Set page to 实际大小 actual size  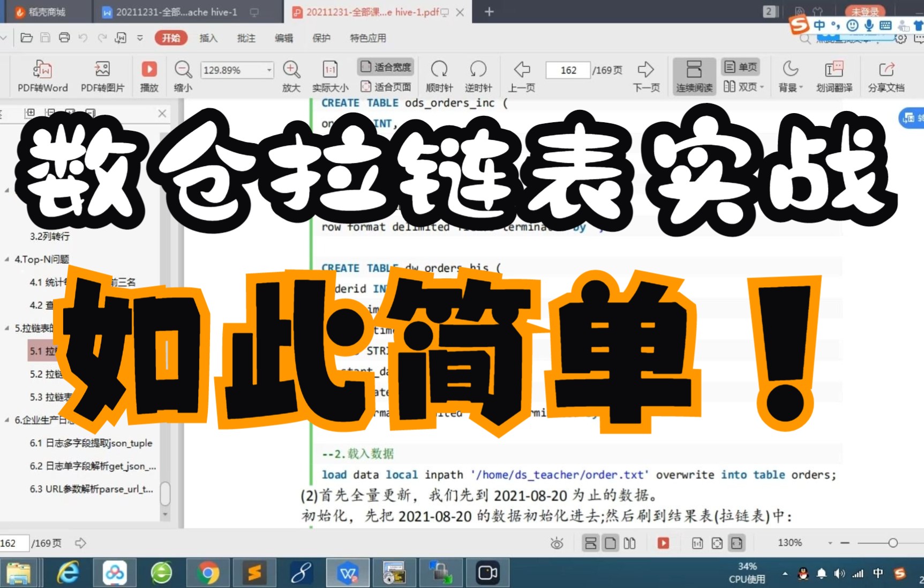(x=329, y=75)
